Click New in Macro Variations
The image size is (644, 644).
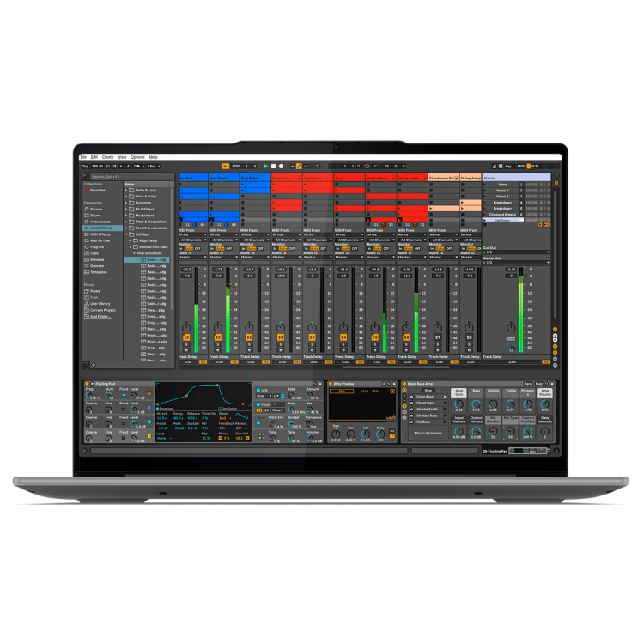click(428, 390)
